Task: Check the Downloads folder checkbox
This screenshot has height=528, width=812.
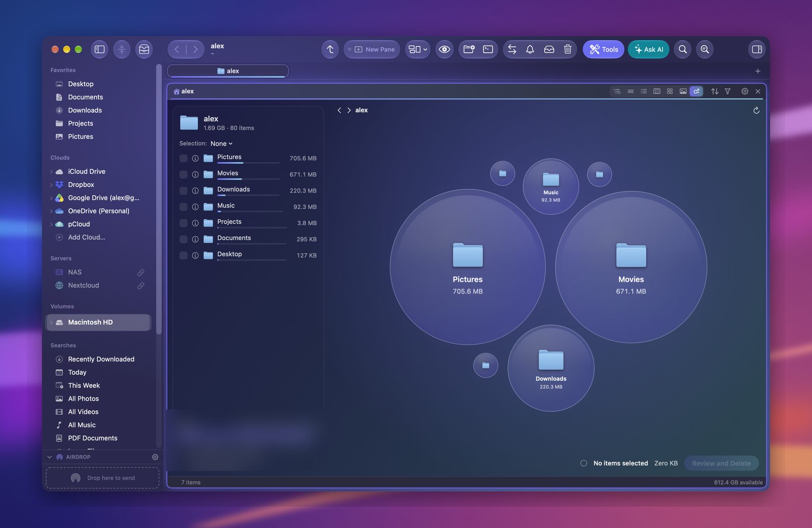Action: pyautogui.click(x=183, y=191)
